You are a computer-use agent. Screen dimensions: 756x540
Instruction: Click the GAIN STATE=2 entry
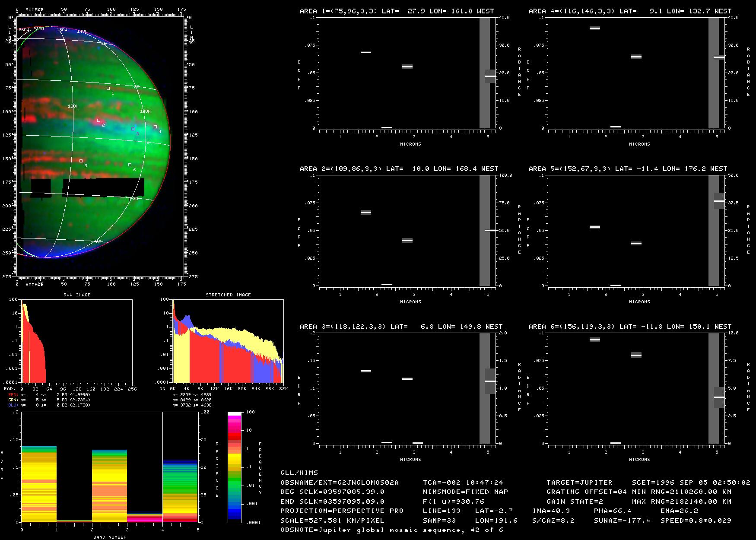click(x=575, y=502)
